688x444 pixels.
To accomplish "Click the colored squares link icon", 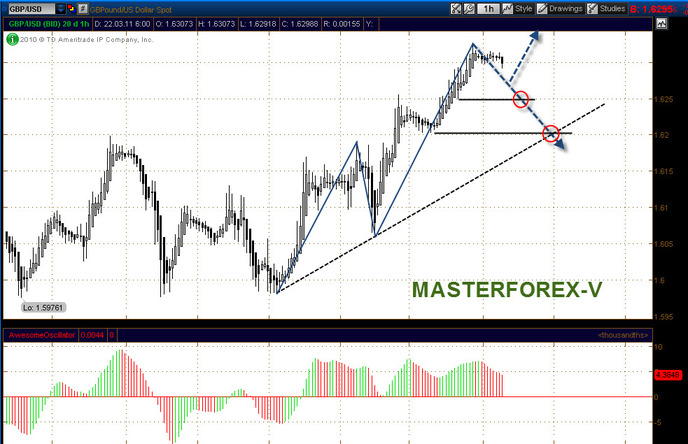I will pyautogui.click(x=71, y=8).
